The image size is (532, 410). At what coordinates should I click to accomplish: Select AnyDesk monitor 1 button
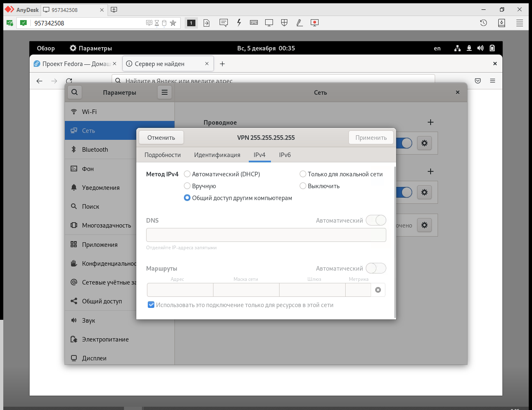[x=191, y=23]
